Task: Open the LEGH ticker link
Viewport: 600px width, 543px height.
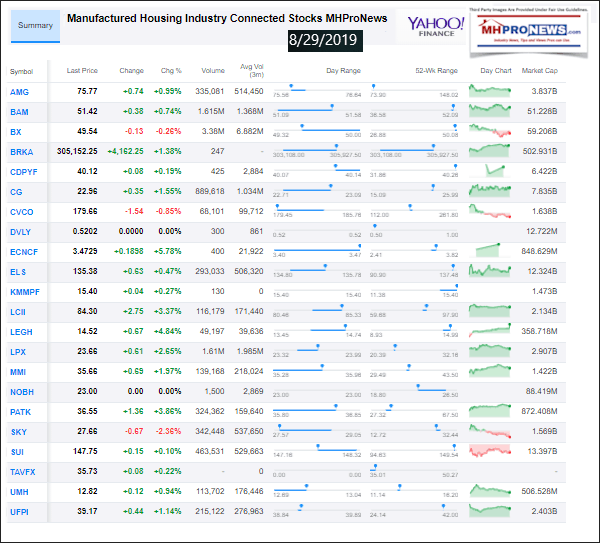Action: point(21,332)
